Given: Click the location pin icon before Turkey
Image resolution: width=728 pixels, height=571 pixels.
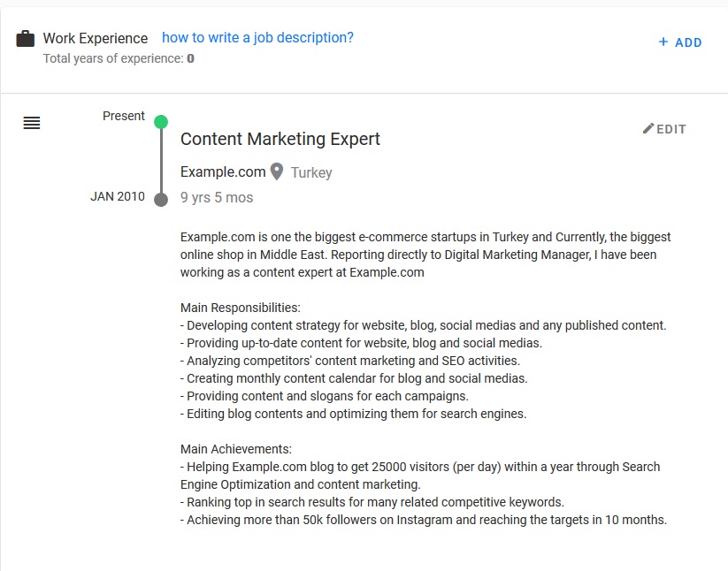Looking at the screenshot, I should (277, 171).
